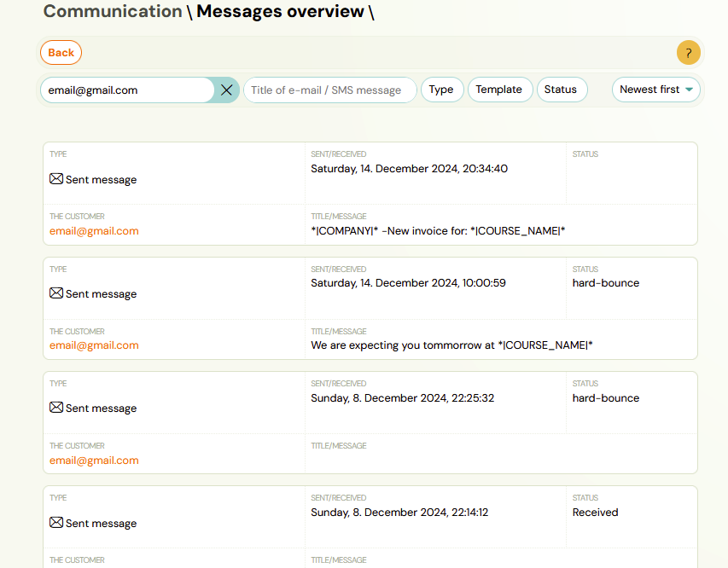Click the envelope icon on the December 8 22:25 message

[x=55, y=408]
